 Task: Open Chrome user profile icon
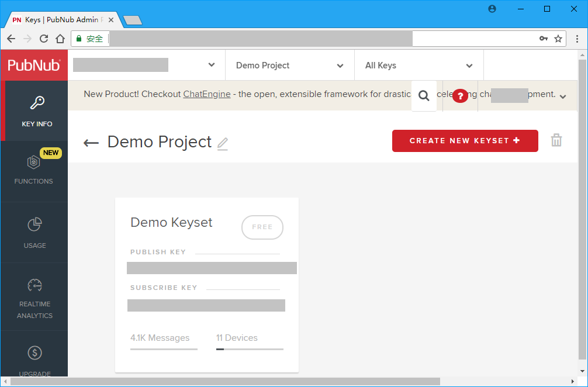point(492,9)
